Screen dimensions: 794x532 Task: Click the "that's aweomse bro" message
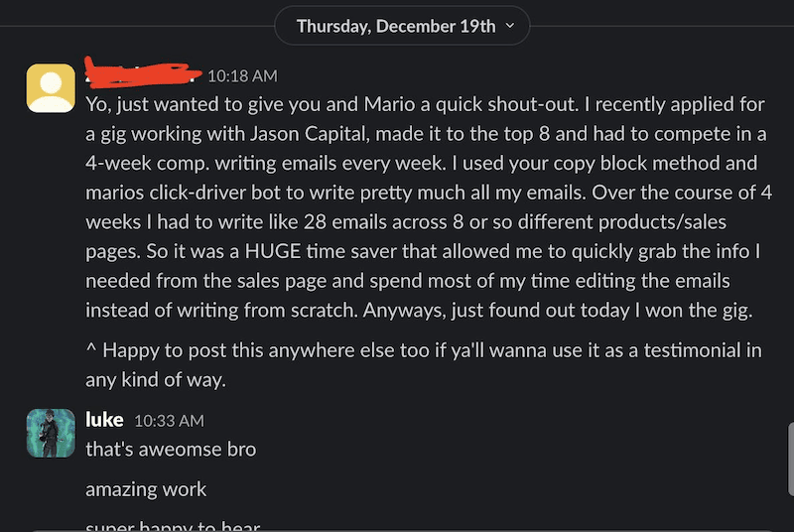pos(171,450)
